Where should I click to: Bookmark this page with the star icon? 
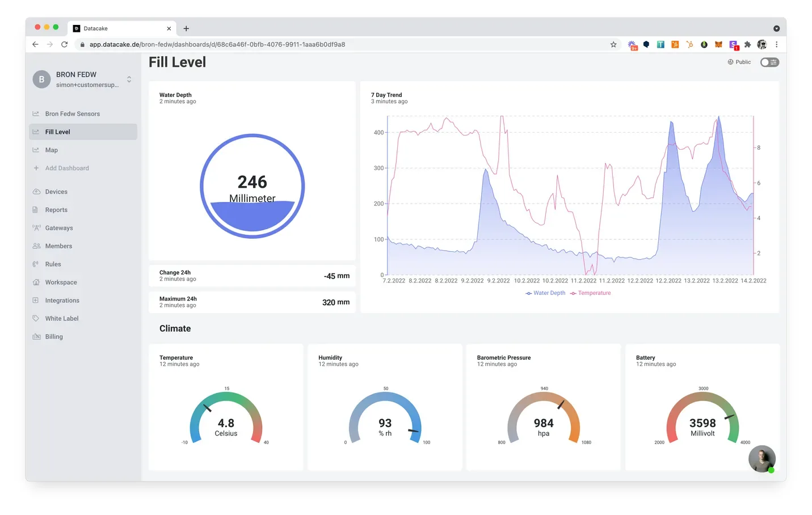(613, 44)
